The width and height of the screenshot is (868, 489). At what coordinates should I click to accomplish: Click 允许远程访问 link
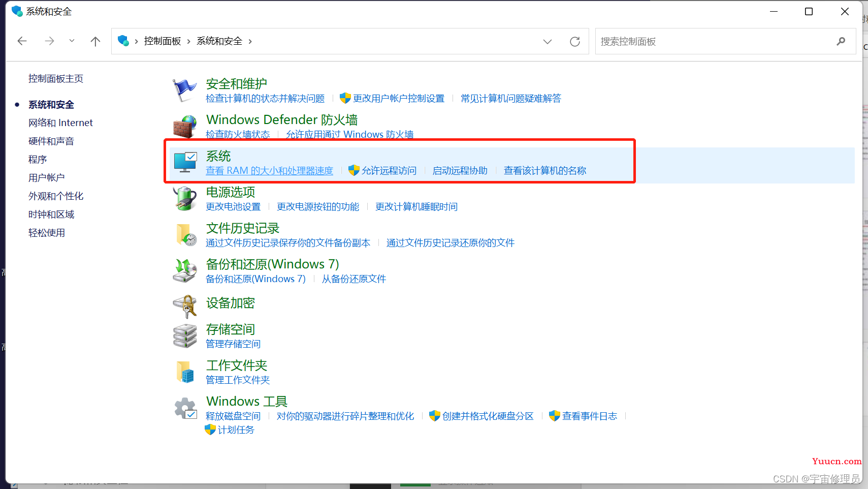tap(389, 170)
